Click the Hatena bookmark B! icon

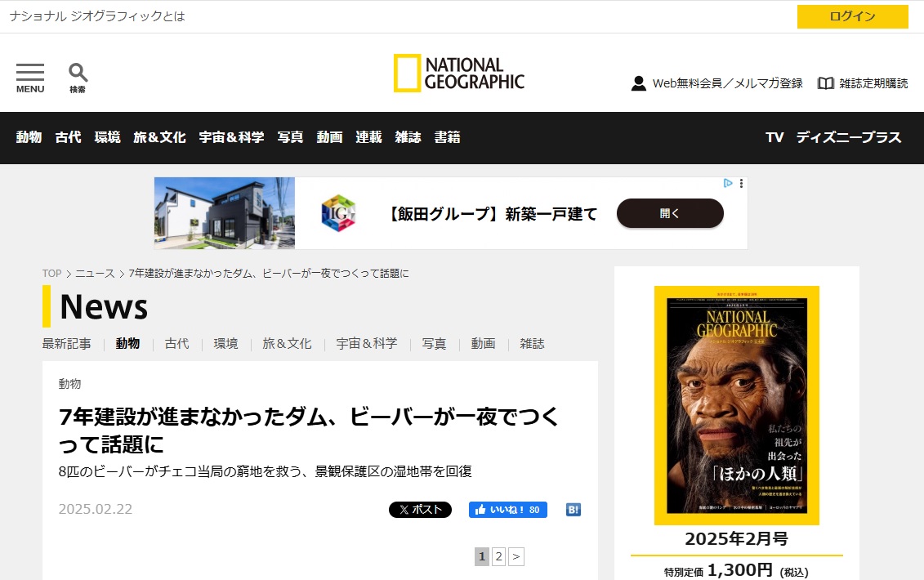[x=574, y=510]
